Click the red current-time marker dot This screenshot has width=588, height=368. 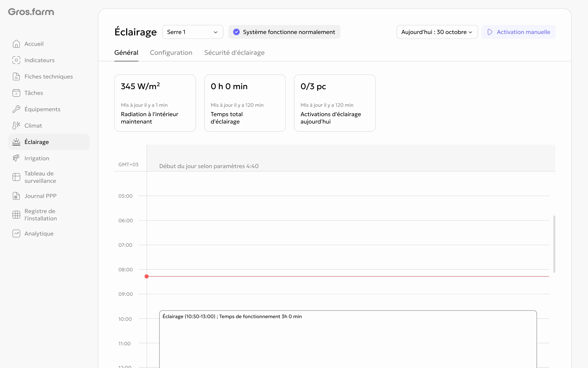click(147, 276)
